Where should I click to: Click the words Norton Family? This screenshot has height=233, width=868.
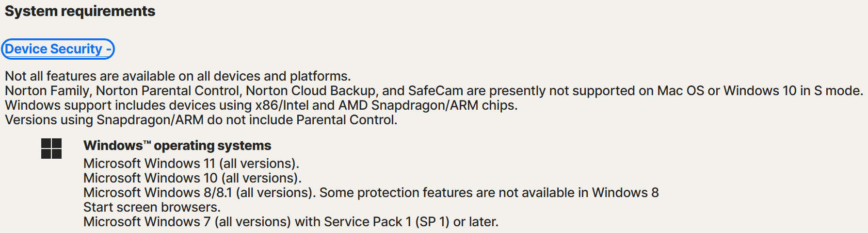(47, 91)
